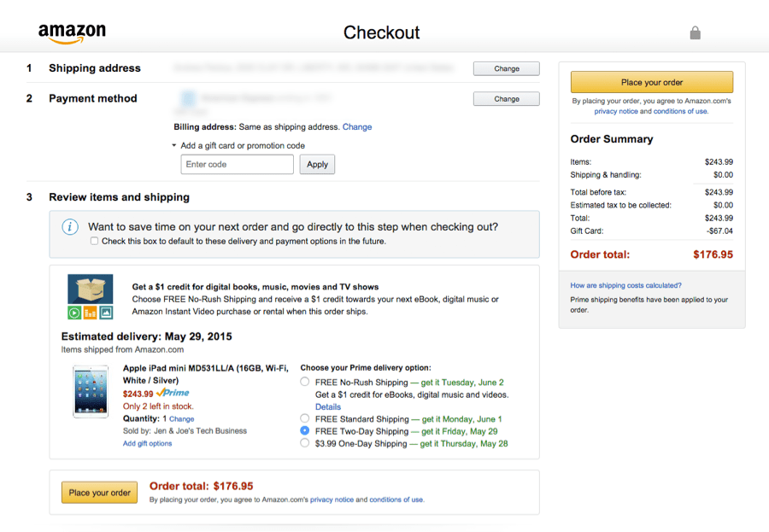769x532 pixels.
Task: Choose $3.99 One-Day Shipping
Action: coord(304,443)
